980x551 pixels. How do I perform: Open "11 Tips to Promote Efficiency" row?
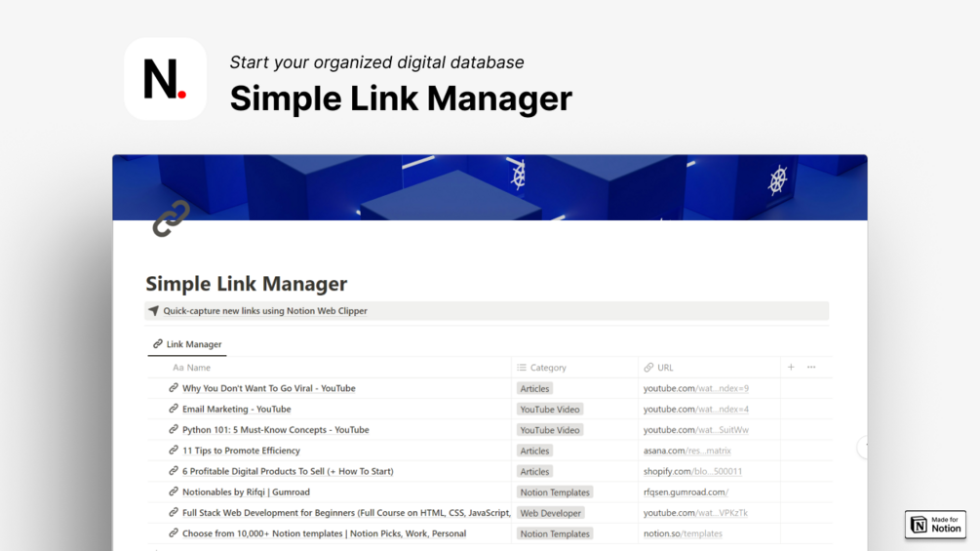[x=241, y=451]
